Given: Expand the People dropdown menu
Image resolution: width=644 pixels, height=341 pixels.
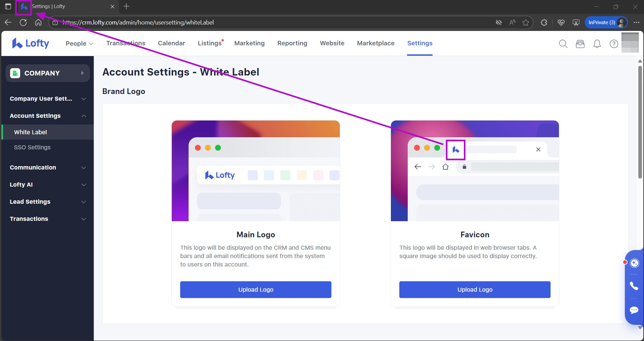Looking at the screenshot, I should point(79,44).
